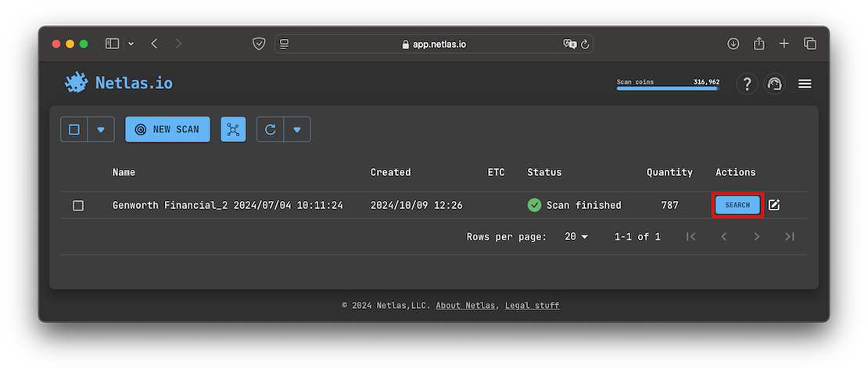Open the Rows per page dropdown
The width and height of the screenshot is (868, 373).
tap(576, 237)
